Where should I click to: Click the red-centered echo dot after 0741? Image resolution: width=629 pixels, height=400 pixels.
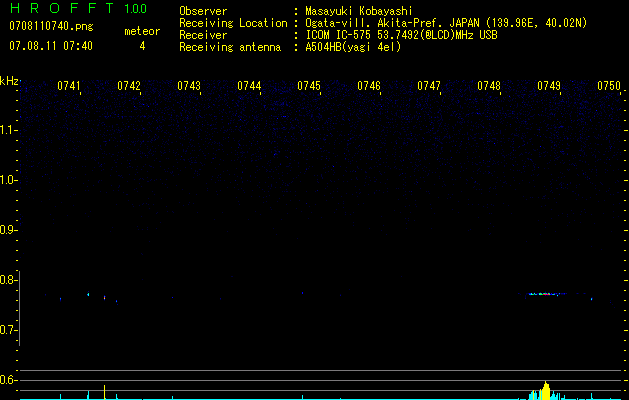click(104, 298)
